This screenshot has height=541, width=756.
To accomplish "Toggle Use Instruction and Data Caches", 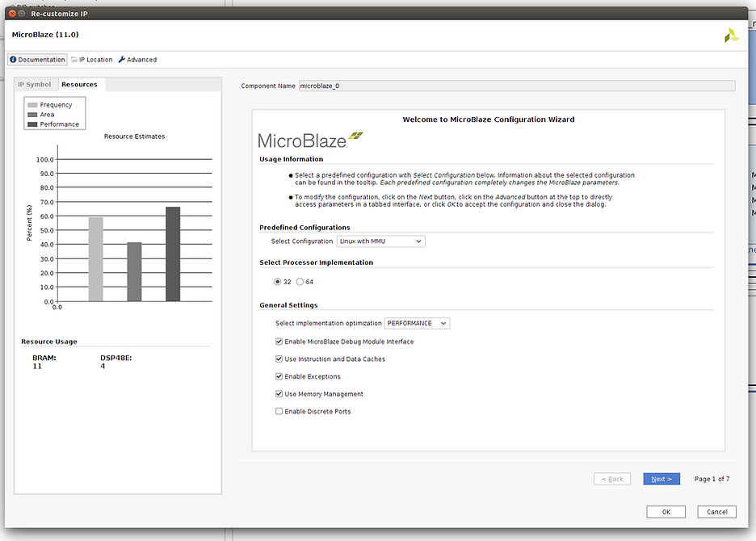I will click(279, 359).
